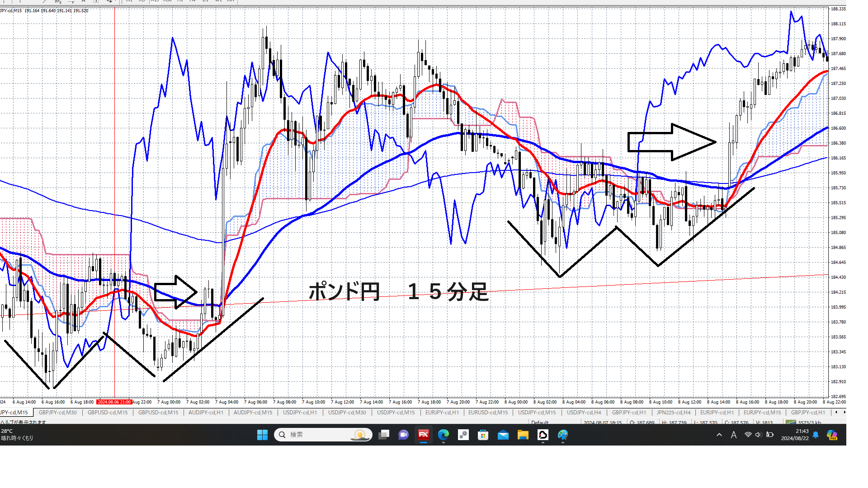Open the Windows Start menu
Screen dimensions: 868x488
pos(262,435)
